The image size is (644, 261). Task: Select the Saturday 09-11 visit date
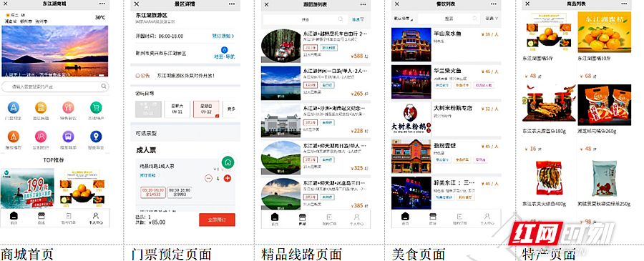tap(177, 109)
